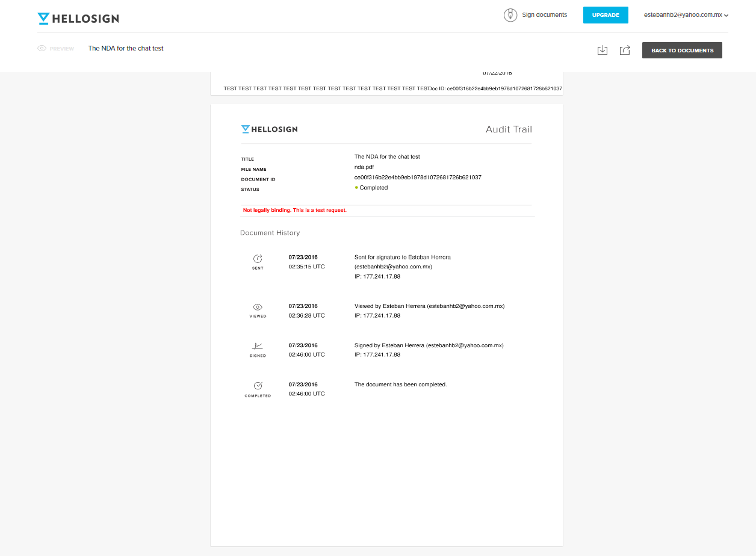756x556 pixels.
Task: Click the Document History heading
Action: (270, 233)
